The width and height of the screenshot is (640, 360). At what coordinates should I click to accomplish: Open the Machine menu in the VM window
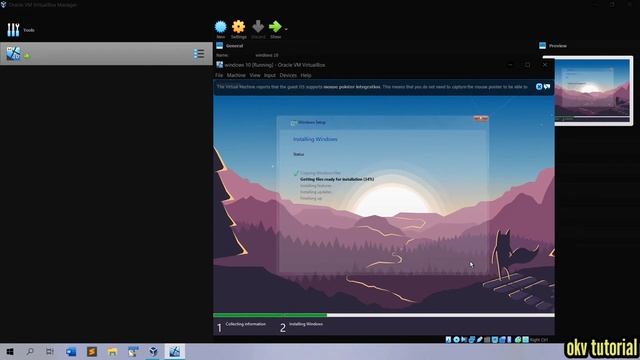[236, 76]
